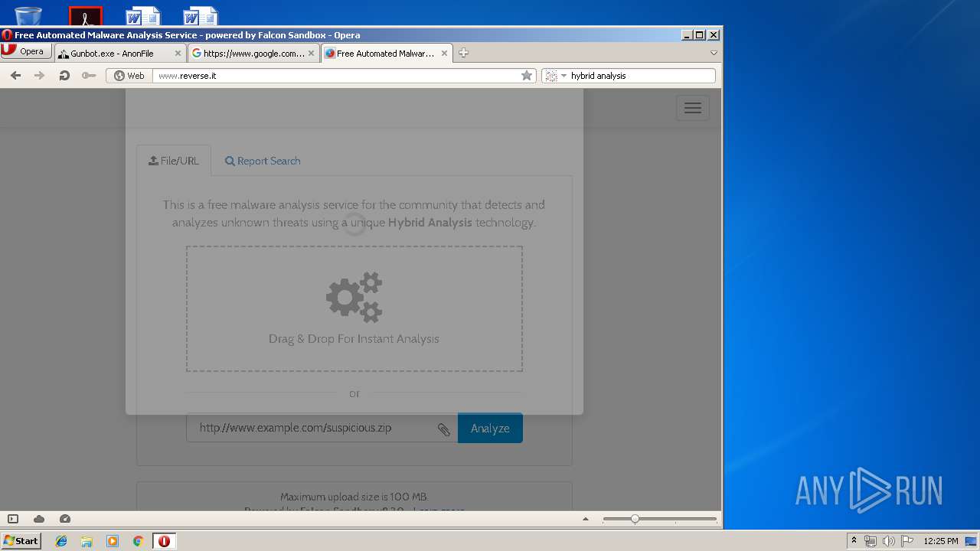The width and height of the screenshot is (980, 551).
Task: Toggle Opera Turbo speedometer icon
Action: [65, 519]
